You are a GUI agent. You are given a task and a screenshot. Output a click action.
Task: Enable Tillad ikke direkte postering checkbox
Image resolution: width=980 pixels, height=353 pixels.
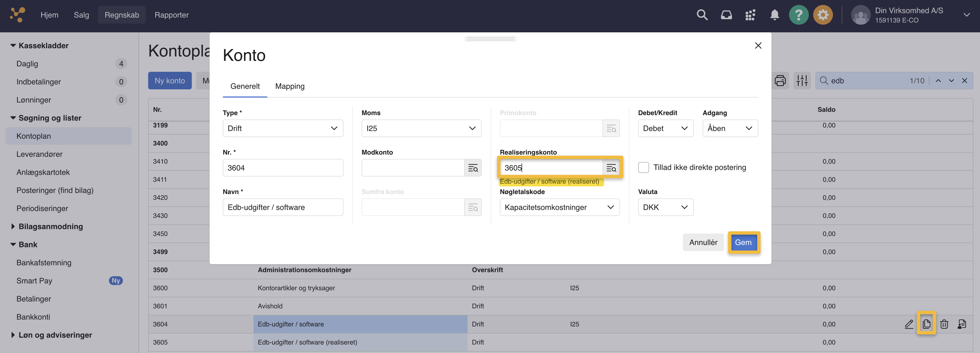643,167
